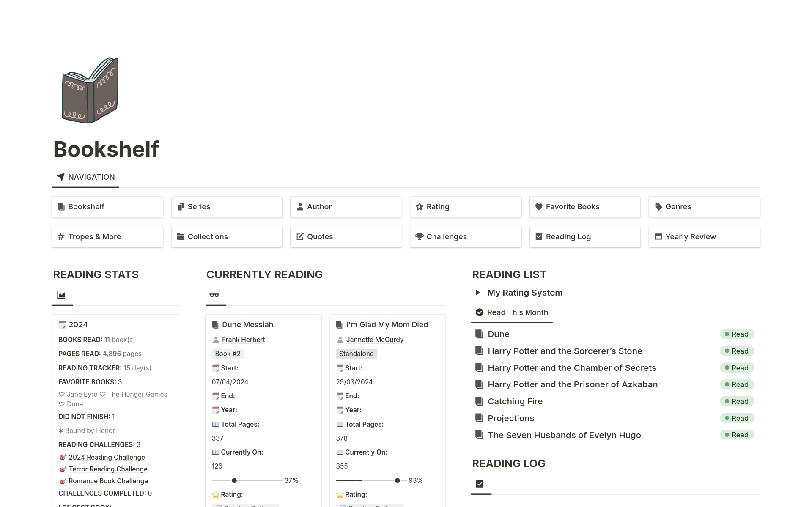812x507 pixels.
Task: Open the Tropes & More page button
Action: (x=107, y=237)
